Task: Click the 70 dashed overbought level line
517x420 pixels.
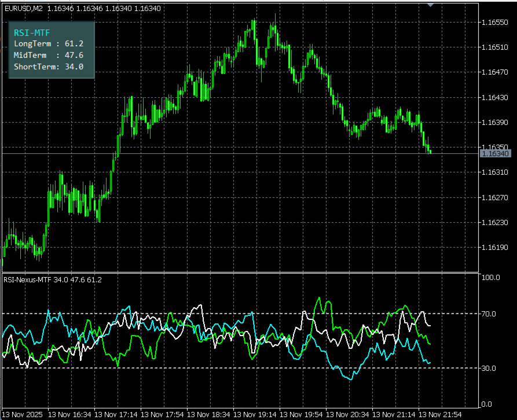Action: tap(232, 312)
